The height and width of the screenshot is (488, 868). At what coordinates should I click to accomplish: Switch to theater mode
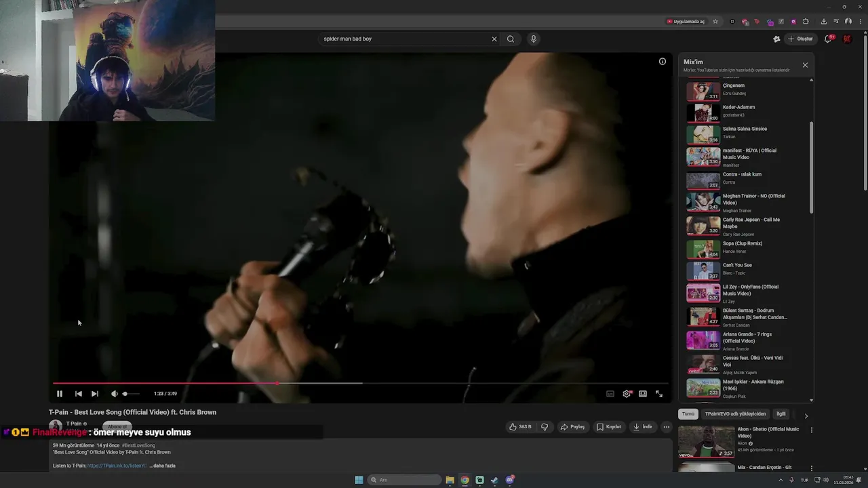click(x=643, y=394)
